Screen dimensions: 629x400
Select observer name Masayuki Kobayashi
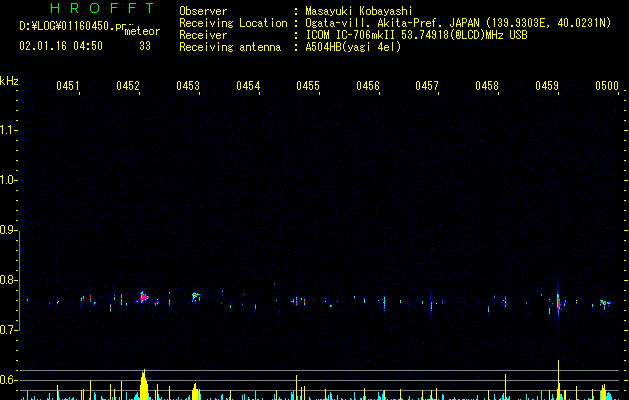(359, 11)
